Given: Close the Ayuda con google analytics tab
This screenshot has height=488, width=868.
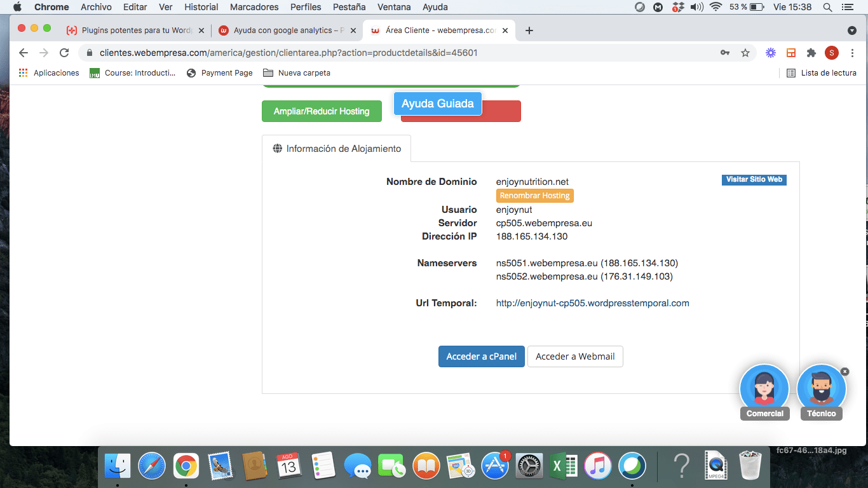Looking at the screenshot, I should 353,30.
